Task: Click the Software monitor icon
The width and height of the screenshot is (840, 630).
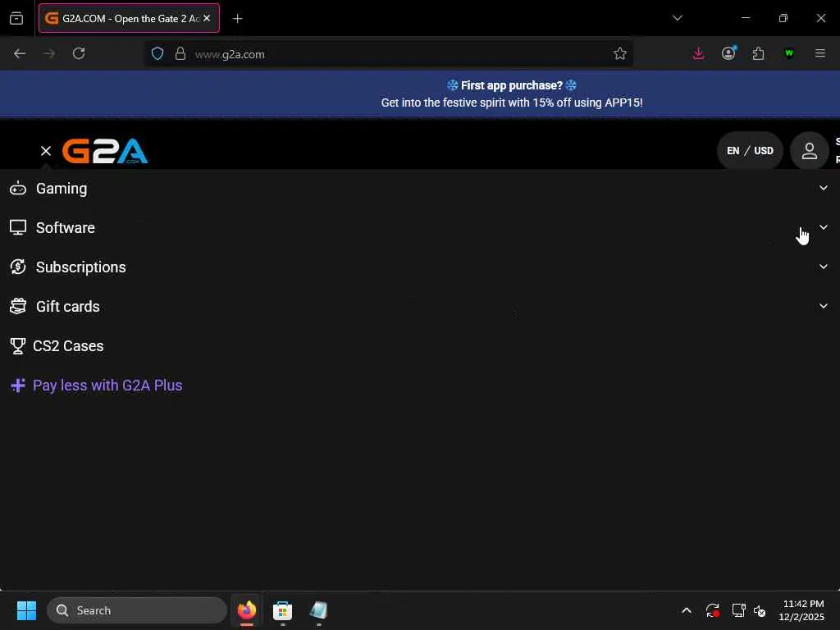Action: (x=18, y=228)
